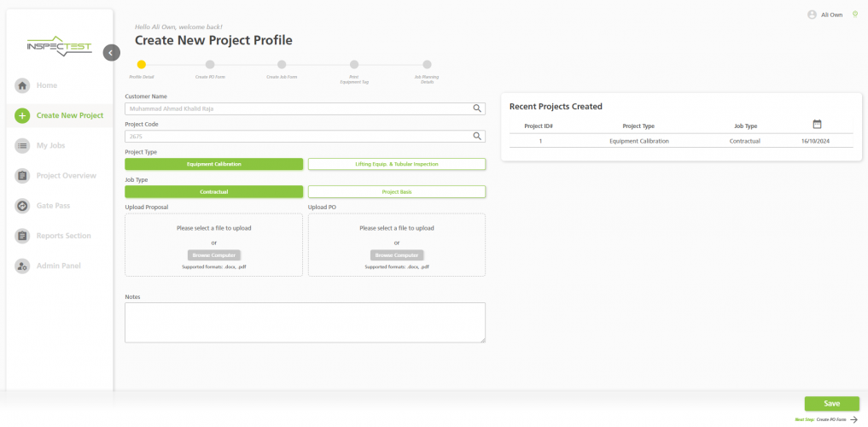This screenshot has width=868, height=427.
Task: Focus the Customer Name input field
Action: 305,108
